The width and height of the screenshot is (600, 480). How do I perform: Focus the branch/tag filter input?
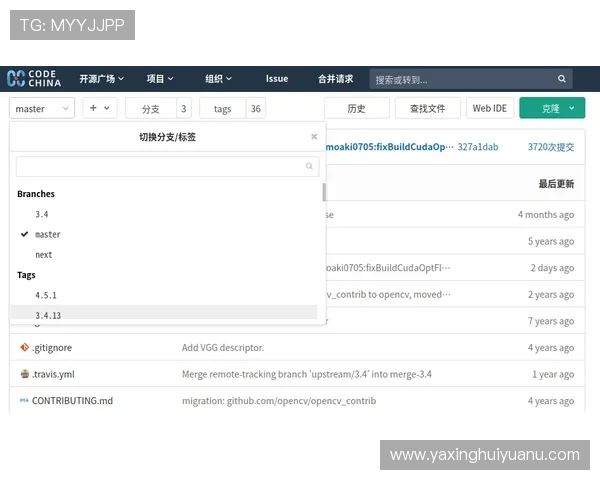[168, 166]
